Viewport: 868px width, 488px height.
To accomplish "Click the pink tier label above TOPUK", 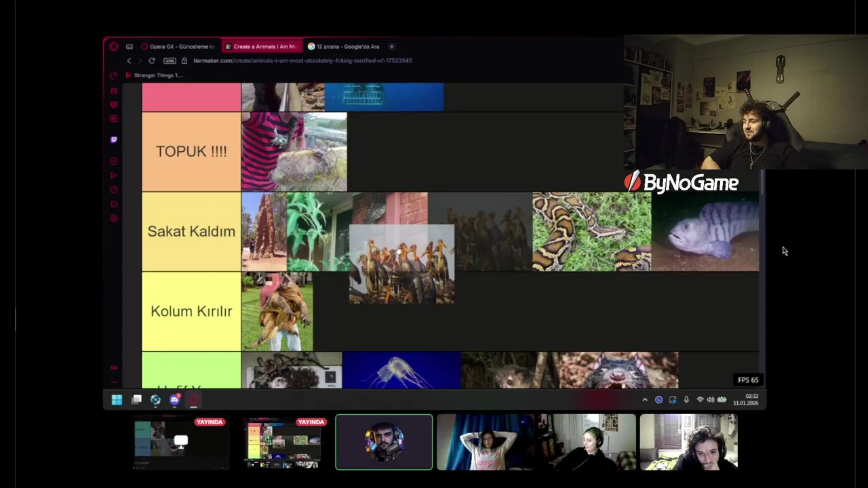I will click(191, 97).
